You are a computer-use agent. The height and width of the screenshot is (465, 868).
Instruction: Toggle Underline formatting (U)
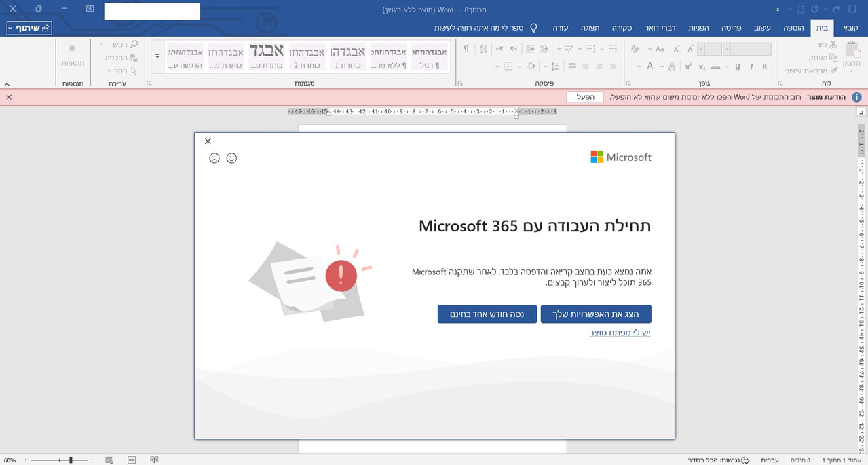737,67
